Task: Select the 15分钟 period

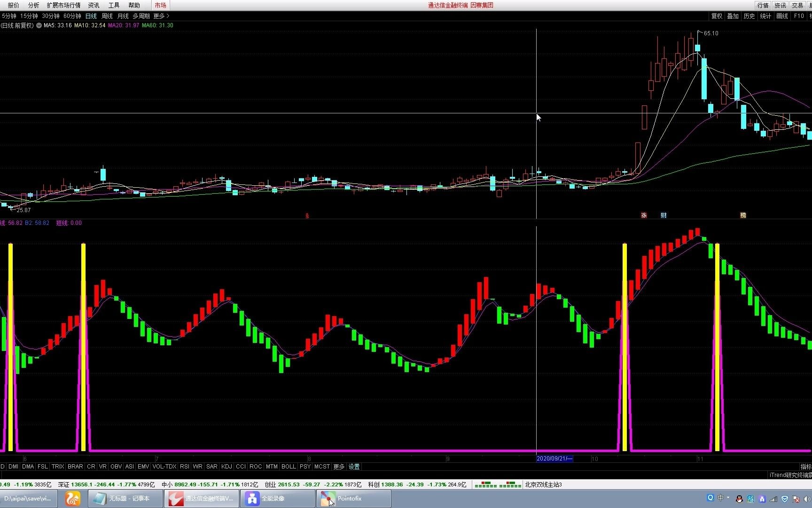Action: (29, 16)
